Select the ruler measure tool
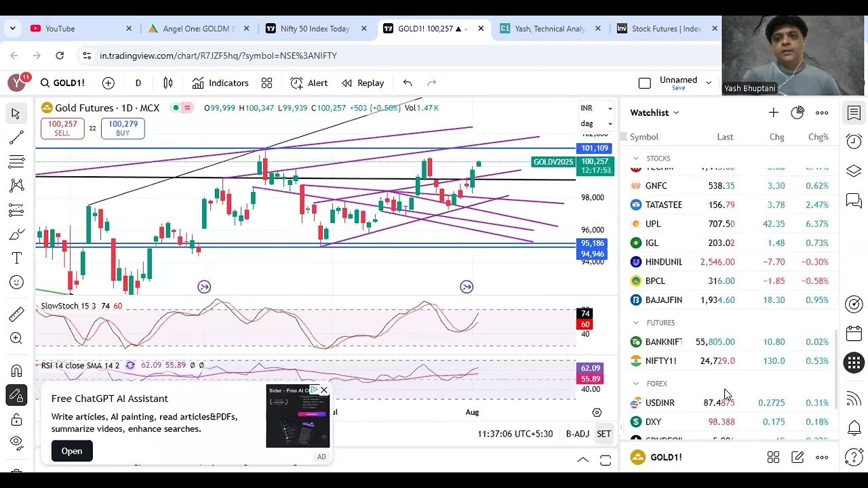This screenshot has width=868, height=488. pos(16,314)
